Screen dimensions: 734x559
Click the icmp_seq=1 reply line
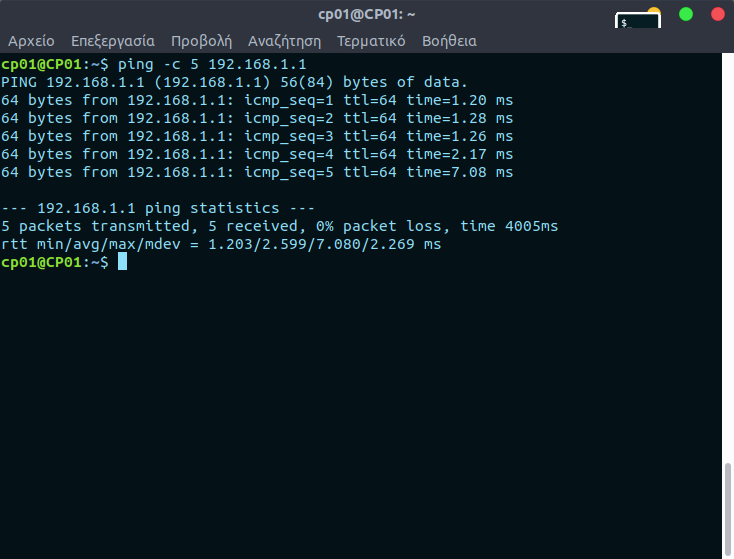[257, 100]
